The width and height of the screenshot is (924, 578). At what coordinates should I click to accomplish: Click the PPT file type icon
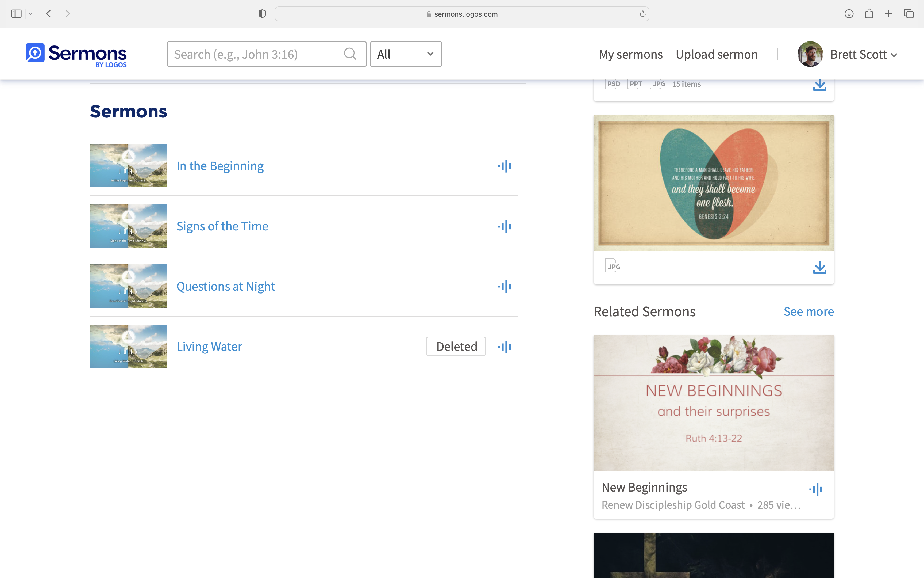point(635,84)
